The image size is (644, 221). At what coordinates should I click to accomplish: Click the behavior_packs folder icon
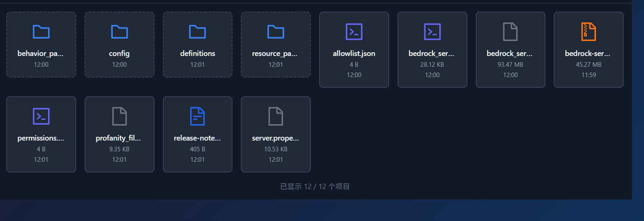tap(41, 32)
